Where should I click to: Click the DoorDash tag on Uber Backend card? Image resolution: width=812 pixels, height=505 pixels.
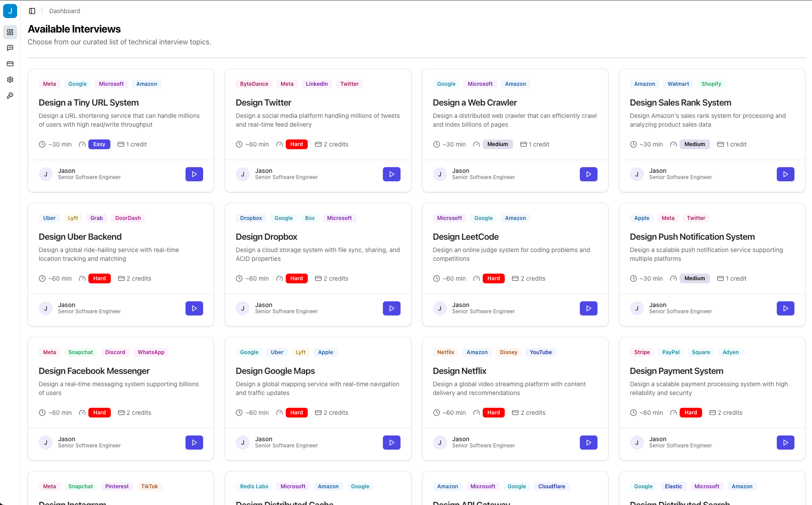click(128, 218)
